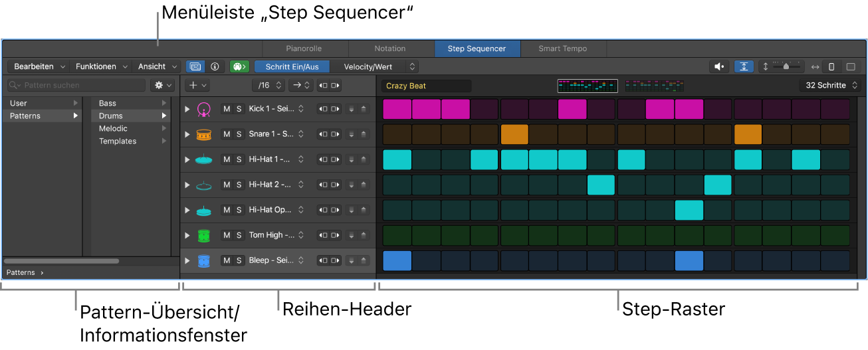
Task: Expand the Kick 1 row disclosure triangle
Action: [x=187, y=109]
